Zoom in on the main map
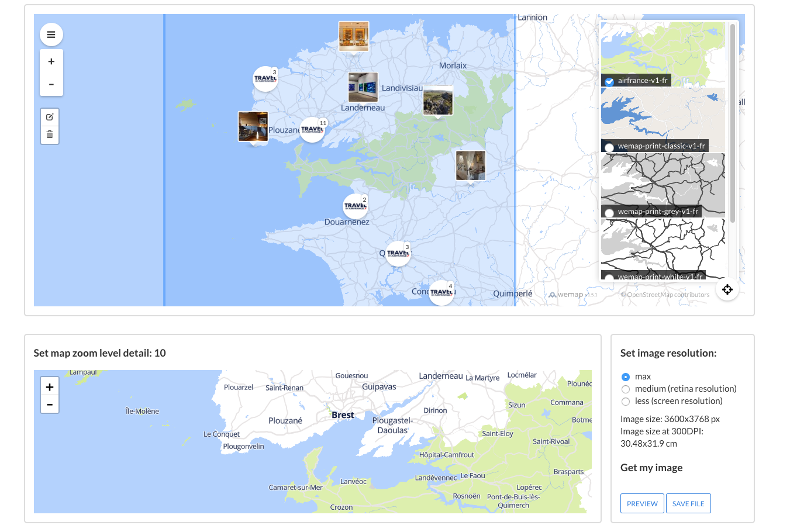790x532 pixels. (x=51, y=61)
